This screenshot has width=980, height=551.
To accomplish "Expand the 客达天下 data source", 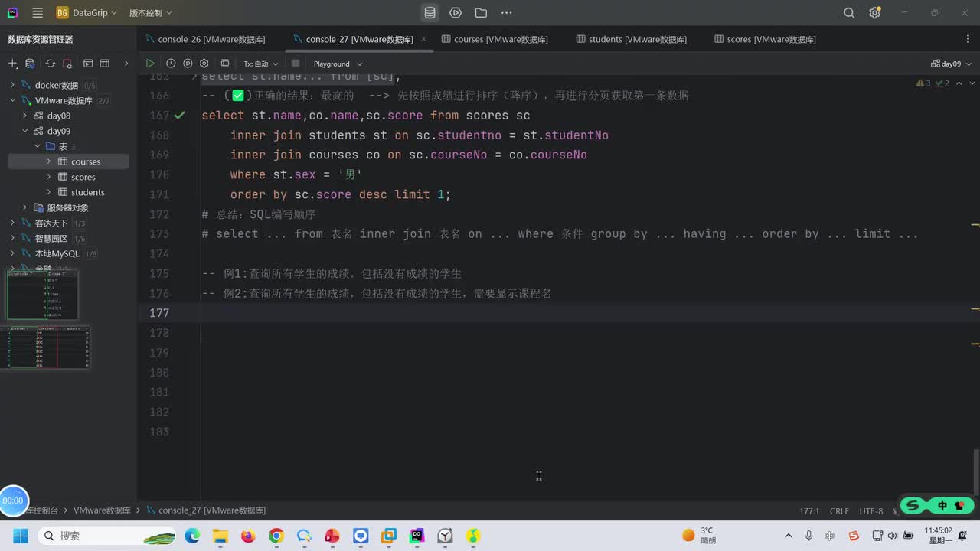I will (13, 223).
